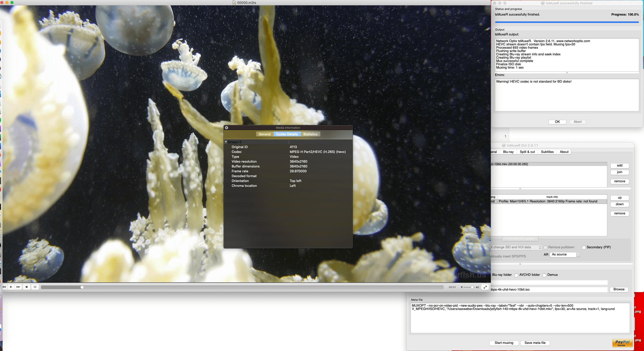Click the Abort button
Screen dimensions: 644x351
tap(577, 122)
